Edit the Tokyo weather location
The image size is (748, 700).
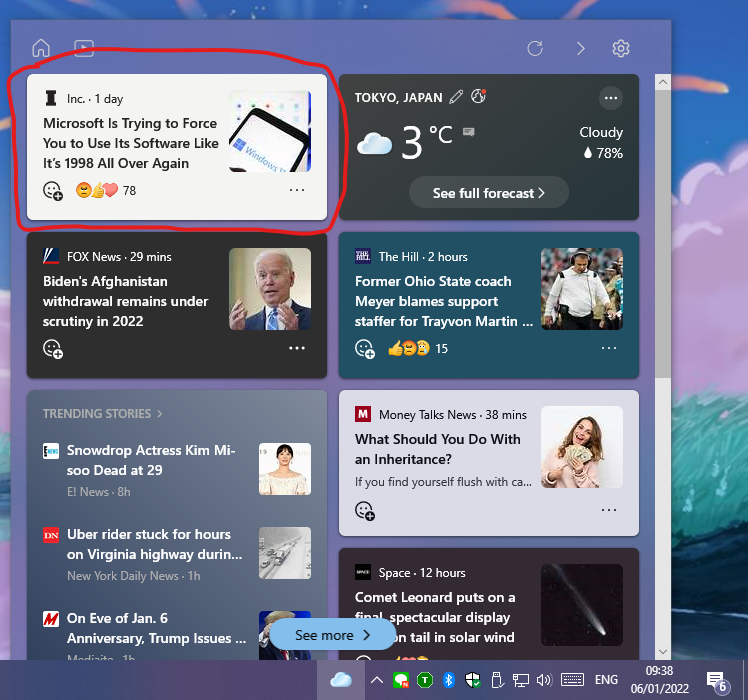457,97
